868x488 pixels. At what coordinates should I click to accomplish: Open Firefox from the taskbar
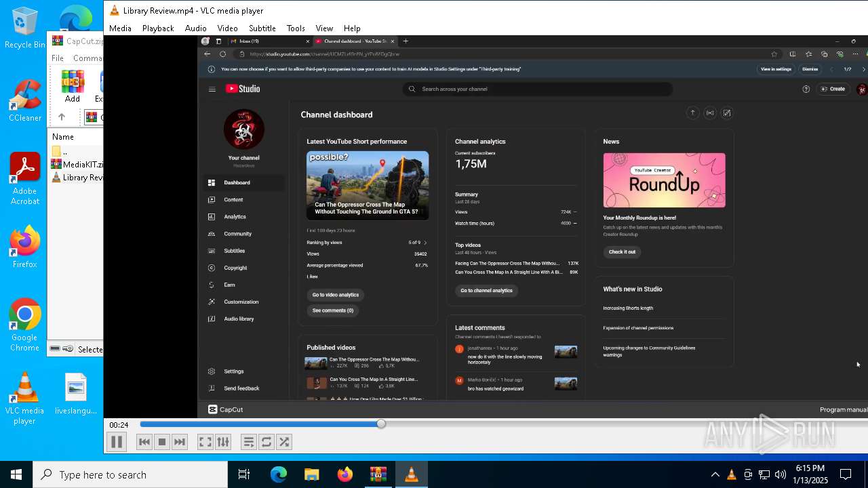point(344,474)
